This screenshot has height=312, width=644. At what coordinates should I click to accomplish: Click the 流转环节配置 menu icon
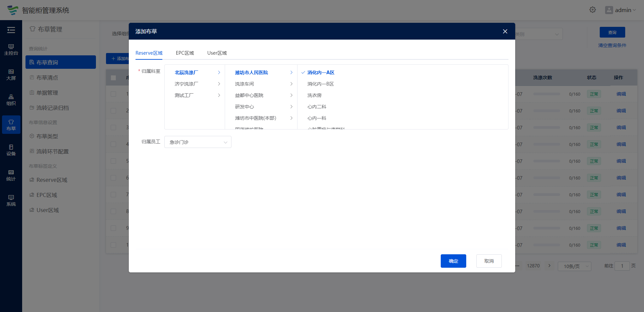coord(32,151)
